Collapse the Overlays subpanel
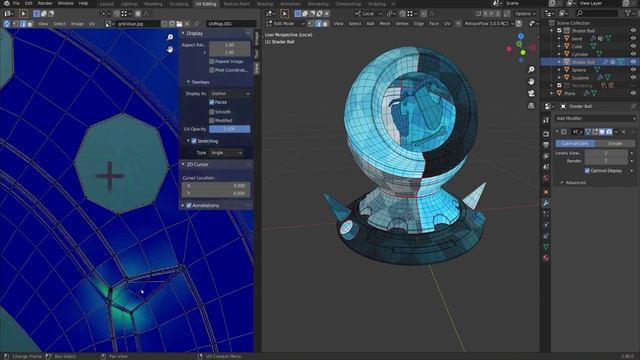640x360 pixels. 188,82
